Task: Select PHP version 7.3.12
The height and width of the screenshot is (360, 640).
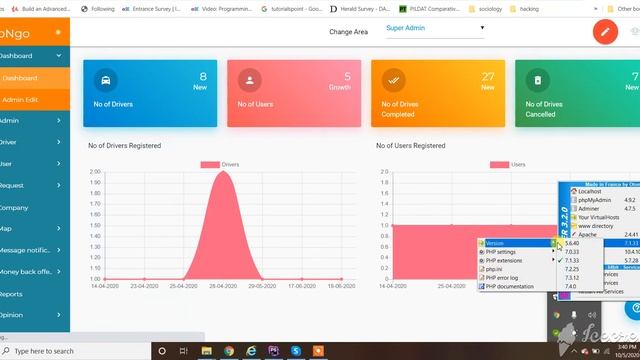Action: (572, 278)
